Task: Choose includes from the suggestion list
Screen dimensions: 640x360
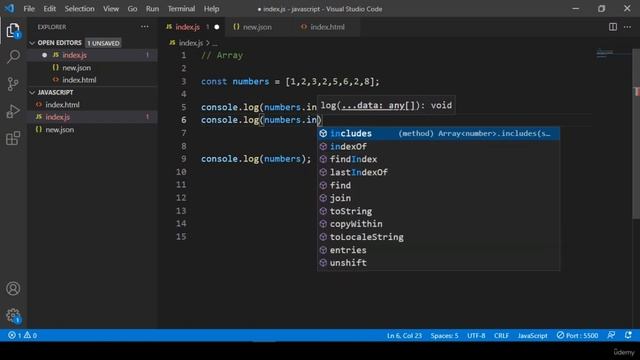Action: tap(438, 133)
